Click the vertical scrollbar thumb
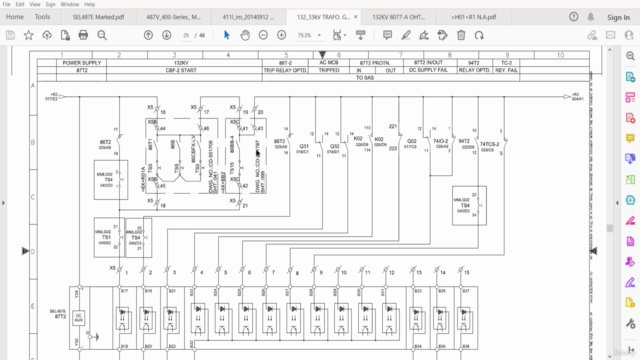The height and width of the screenshot is (360, 640). pyautogui.click(x=610, y=228)
